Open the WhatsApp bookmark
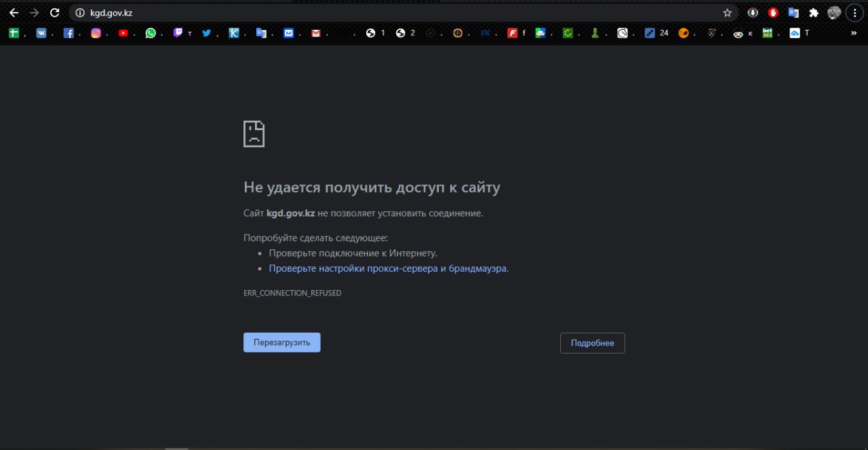This screenshot has height=450, width=868. (x=150, y=33)
